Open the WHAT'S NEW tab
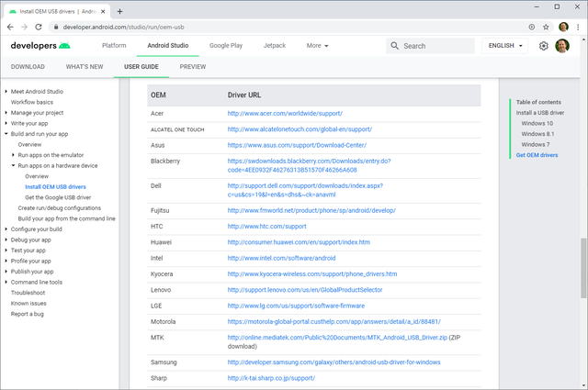This screenshot has height=390, width=588. (84, 67)
